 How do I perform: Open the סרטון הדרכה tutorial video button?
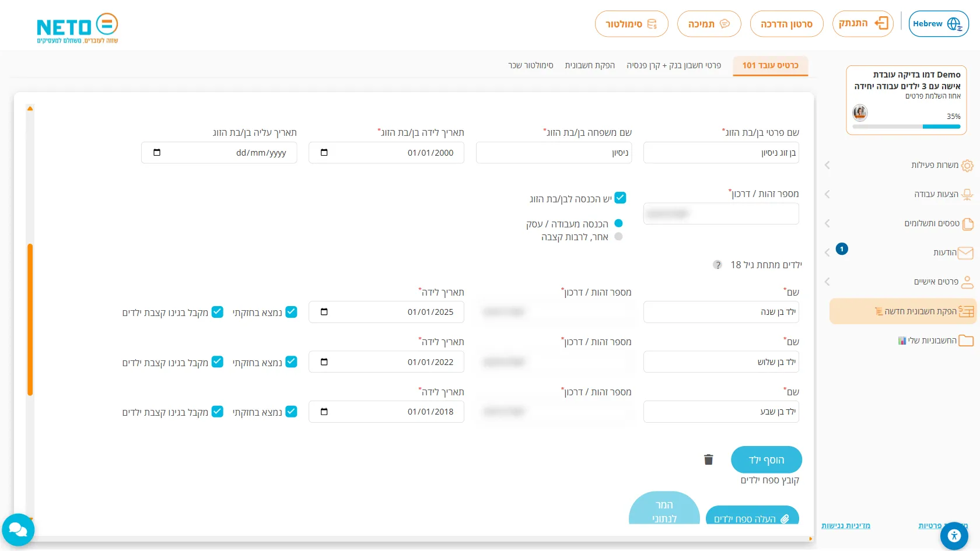point(786,24)
